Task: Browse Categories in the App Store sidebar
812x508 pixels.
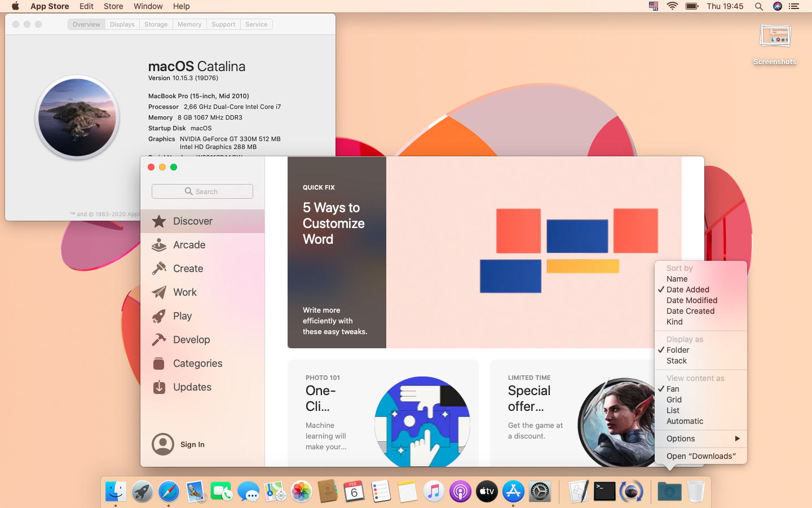Action: [202, 364]
